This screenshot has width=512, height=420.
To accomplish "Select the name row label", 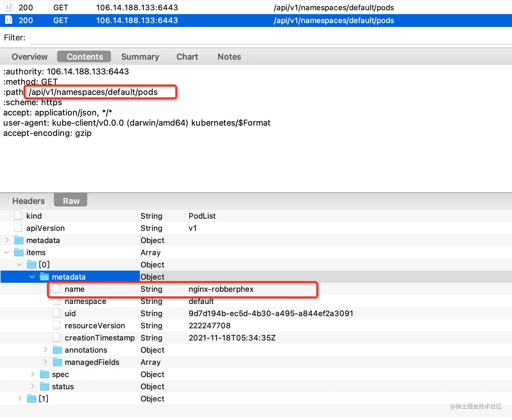I will pyautogui.click(x=75, y=289).
